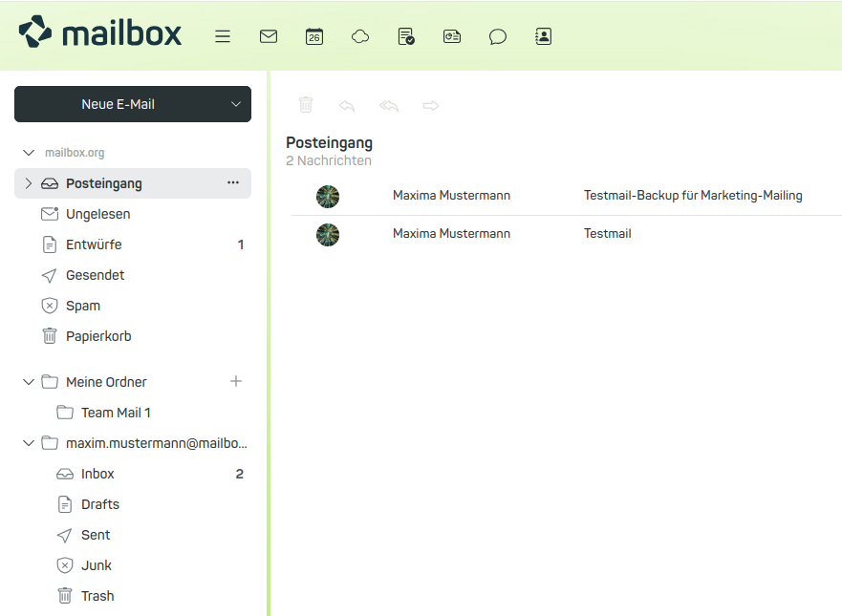This screenshot has height=616, width=842.
Task: Open the Drive cloud icon
Action: 360,36
